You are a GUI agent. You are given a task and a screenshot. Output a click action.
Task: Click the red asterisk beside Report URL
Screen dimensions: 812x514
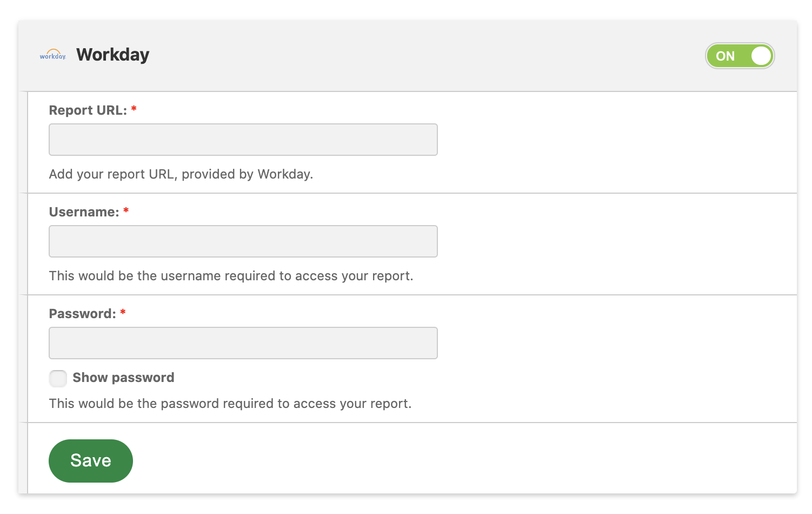[x=134, y=109]
